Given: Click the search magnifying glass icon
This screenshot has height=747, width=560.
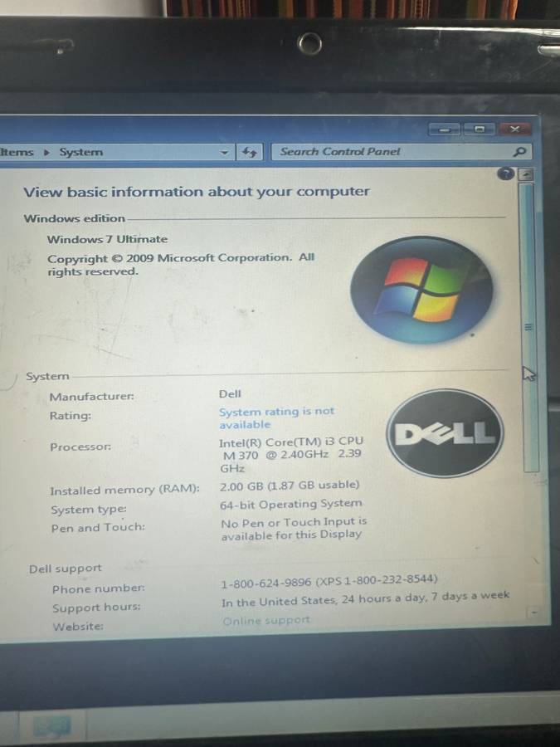Looking at the screenshot, I should (x=519, y=152).
